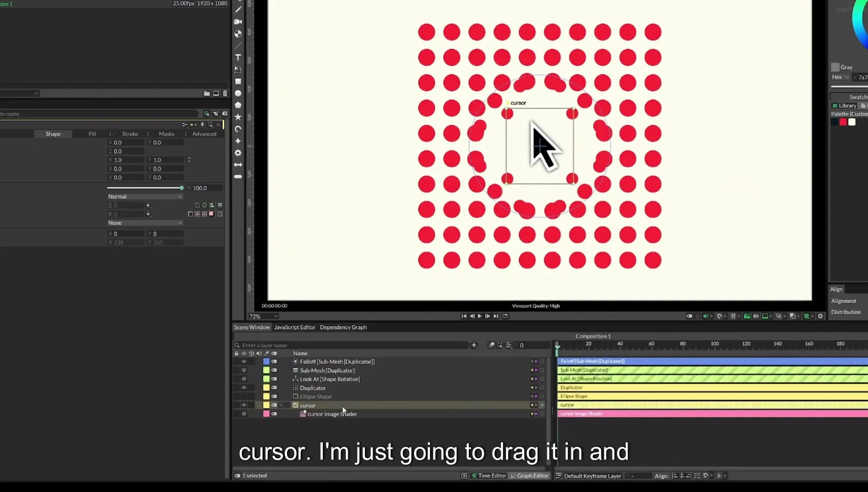This screenshot has width=868, height=492.
Task: Pick the Arc shape tool
Action: [x=238, y=129]
